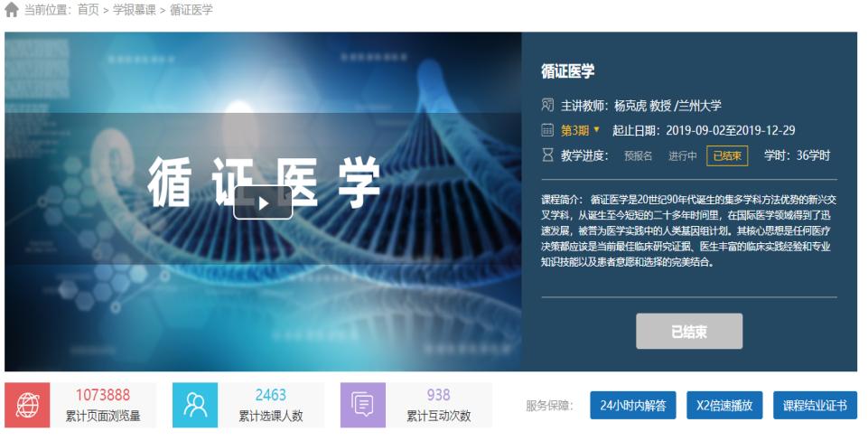Click the 课程简介 description paragraph
Image resolution: width=868 pixels, height=441 pixels.
(x=688, y=230)
